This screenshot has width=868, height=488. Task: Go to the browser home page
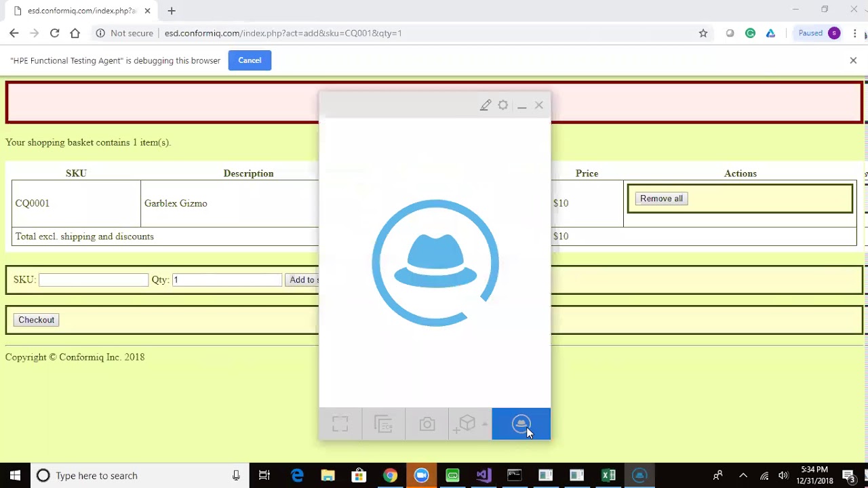[75, 33]
